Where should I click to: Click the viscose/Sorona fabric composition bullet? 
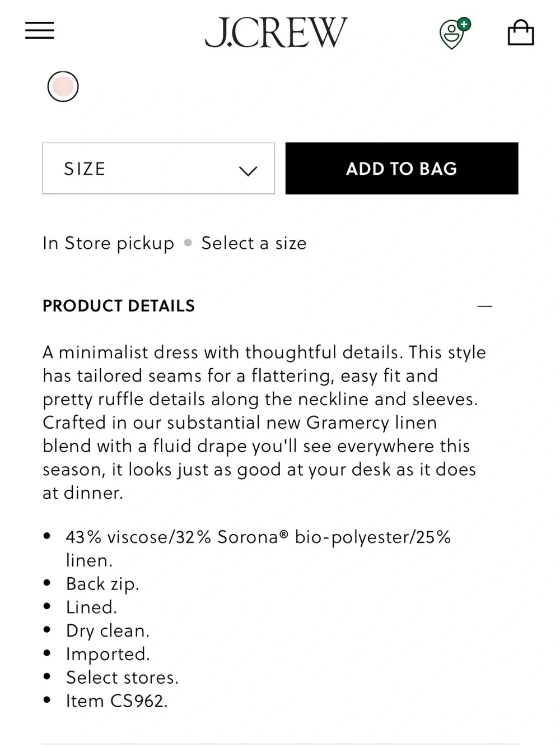(258, 549)
